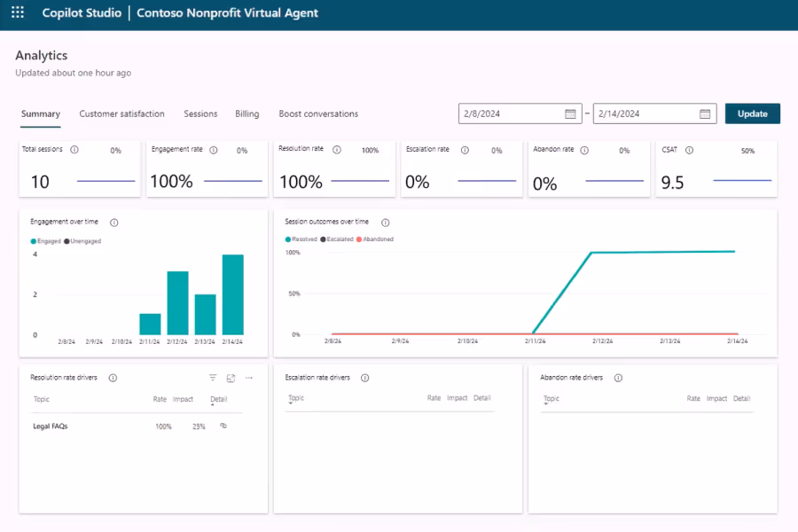This screenshot has width=798, height=532.
Task: Click the CSAT score 9.5
Action: tap(672, 183)
